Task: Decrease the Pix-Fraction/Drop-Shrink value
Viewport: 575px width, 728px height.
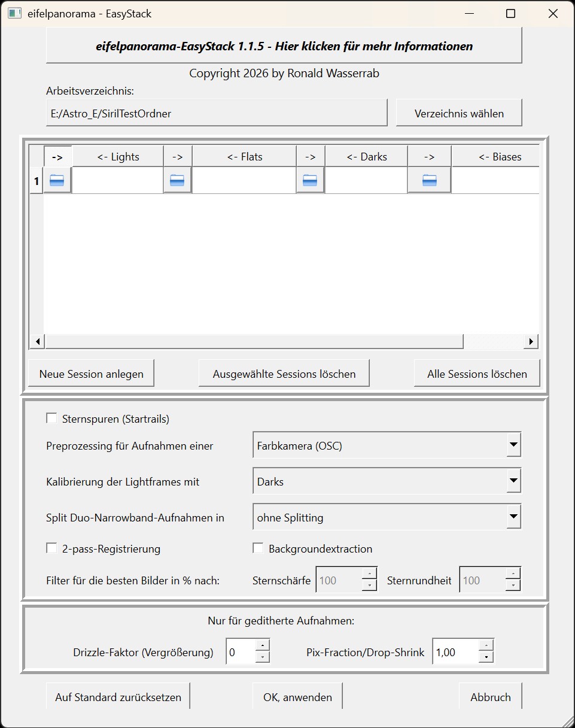Action: 487,658
